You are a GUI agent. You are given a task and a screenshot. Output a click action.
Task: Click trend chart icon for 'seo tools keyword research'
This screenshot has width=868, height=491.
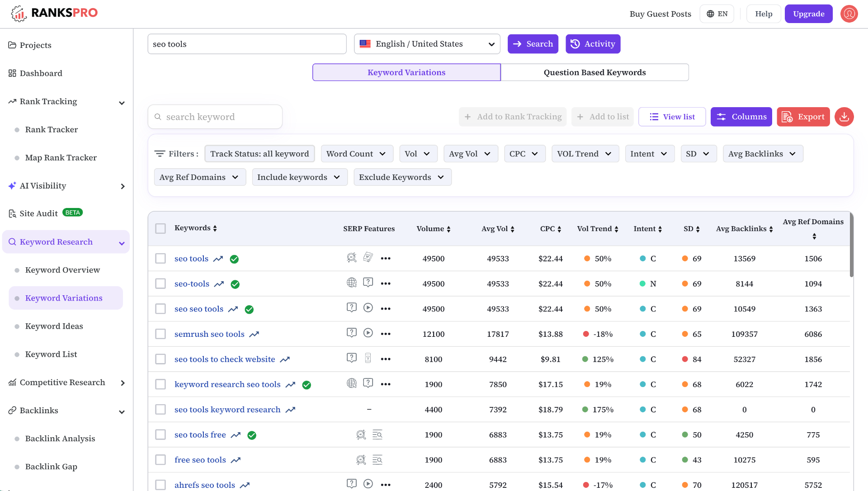tap(291, 410)
